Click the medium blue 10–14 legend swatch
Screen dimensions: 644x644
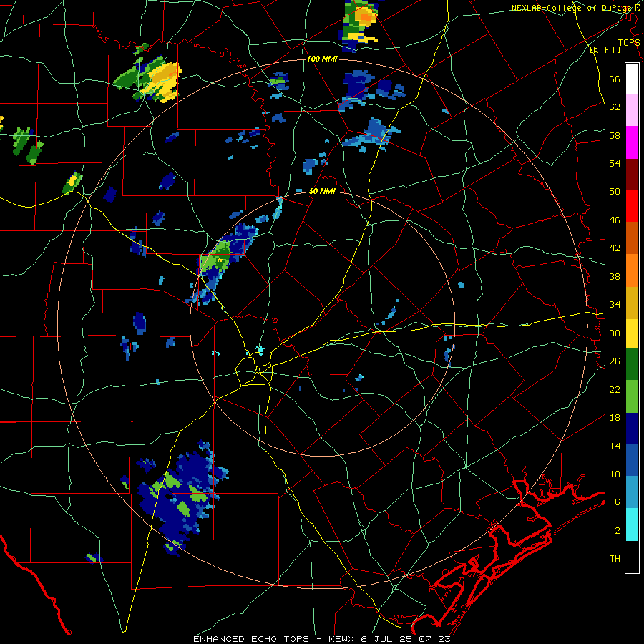(632, 460)
